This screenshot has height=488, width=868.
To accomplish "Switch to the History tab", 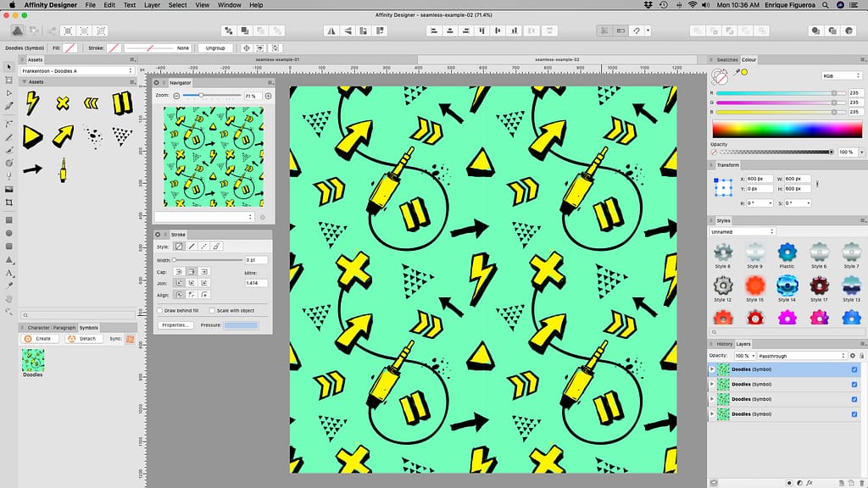I will (x=724, y=344).
